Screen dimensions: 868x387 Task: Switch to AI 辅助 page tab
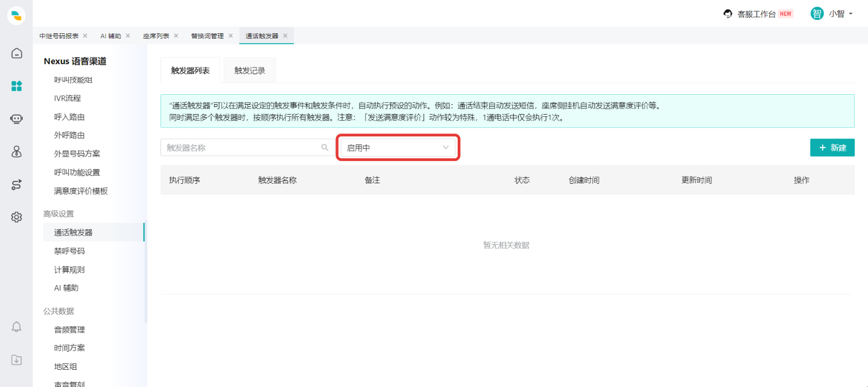tap(110, 35)
